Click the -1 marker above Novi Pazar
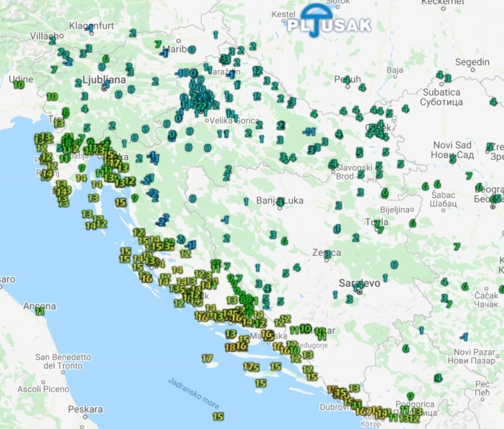504x429 pixels. (x=464, y=337)
